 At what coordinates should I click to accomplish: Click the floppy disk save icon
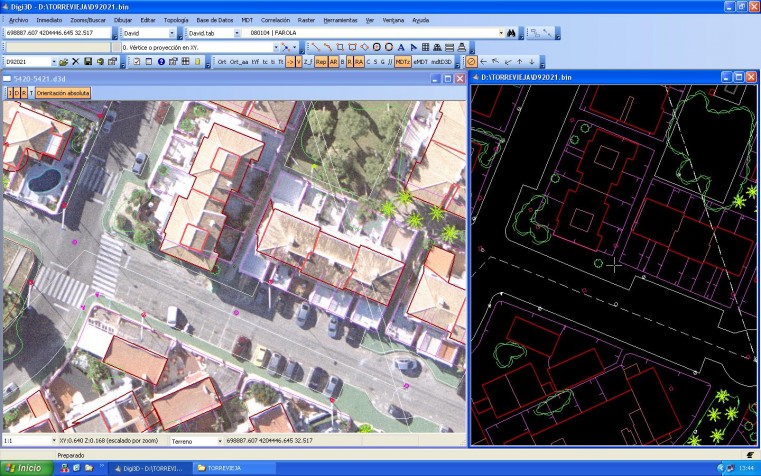click(x=88, y=62)
